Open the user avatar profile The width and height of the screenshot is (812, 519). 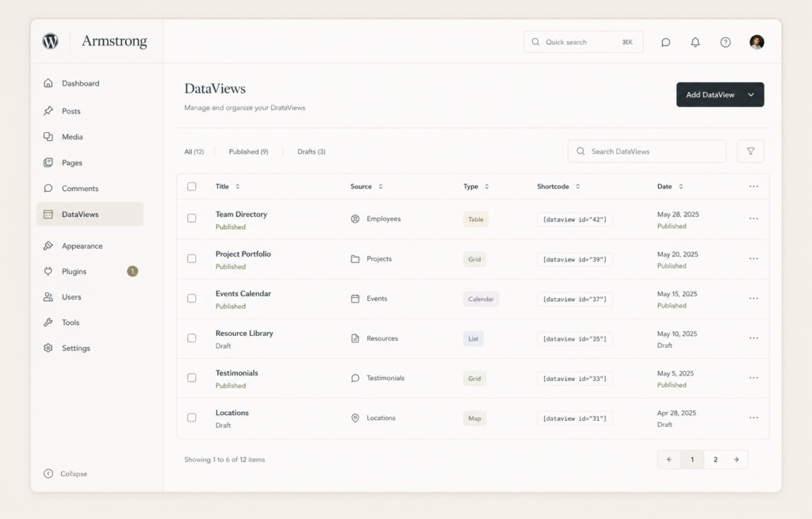756,42
